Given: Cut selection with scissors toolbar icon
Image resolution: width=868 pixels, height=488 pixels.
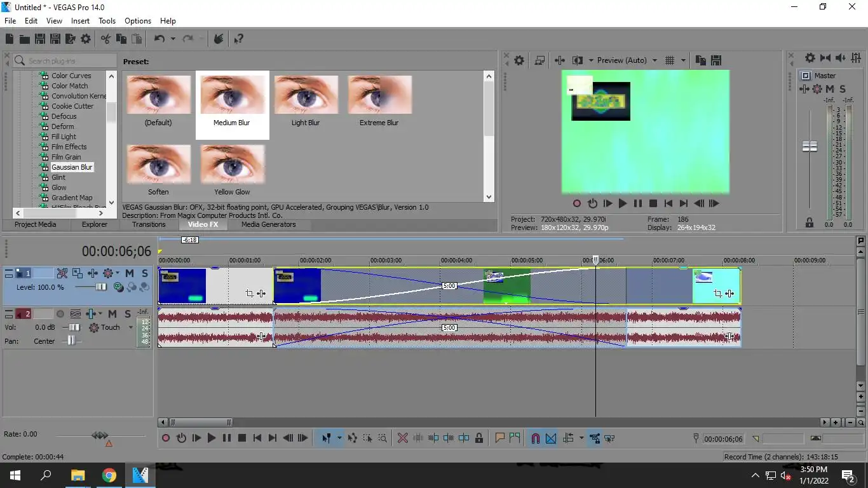Looking at the screenshot, I should (x=106, y=39).
